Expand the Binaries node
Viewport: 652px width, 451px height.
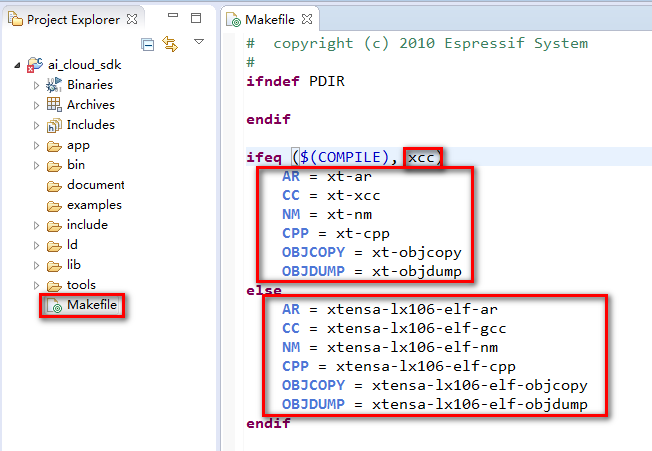[x=37, y=85]
